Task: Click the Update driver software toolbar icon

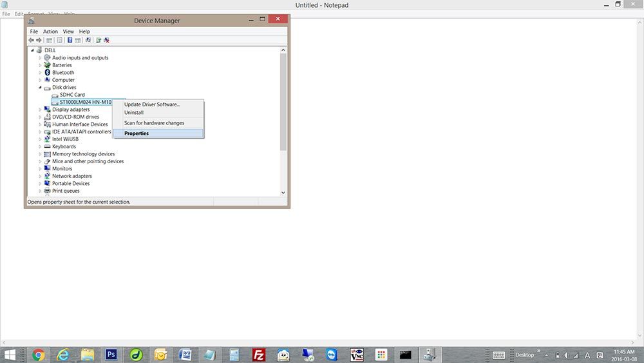Action: pyautogui.click(x=99, y=40)
